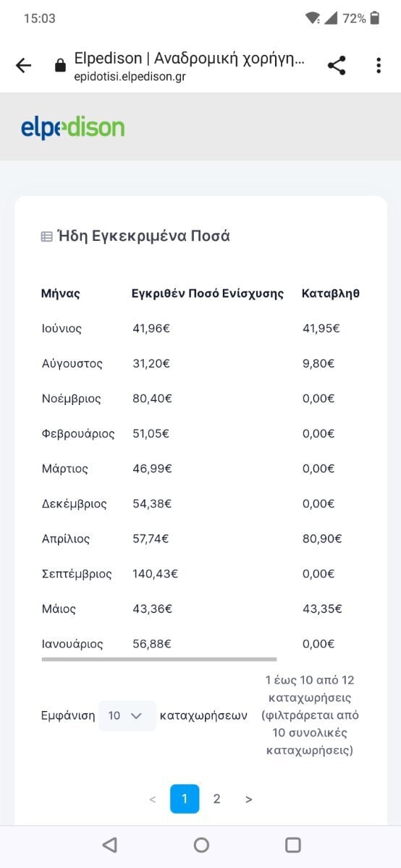Click the table icon beside Ήδη Εγκεκριμένα Ποσά
This screenshot has height=868, width=401.
[46, 237]
